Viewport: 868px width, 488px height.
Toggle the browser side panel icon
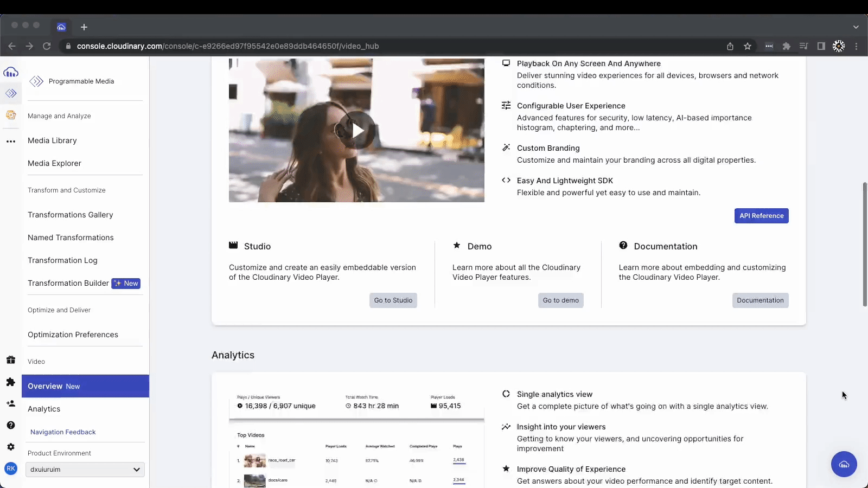tap(821, 46)
